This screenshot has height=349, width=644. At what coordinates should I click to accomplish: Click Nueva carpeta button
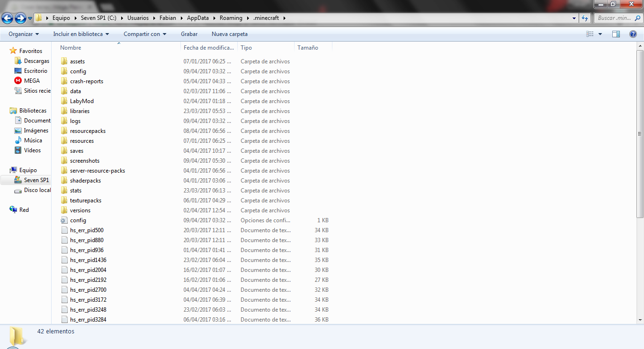click(x=230, y=34)
